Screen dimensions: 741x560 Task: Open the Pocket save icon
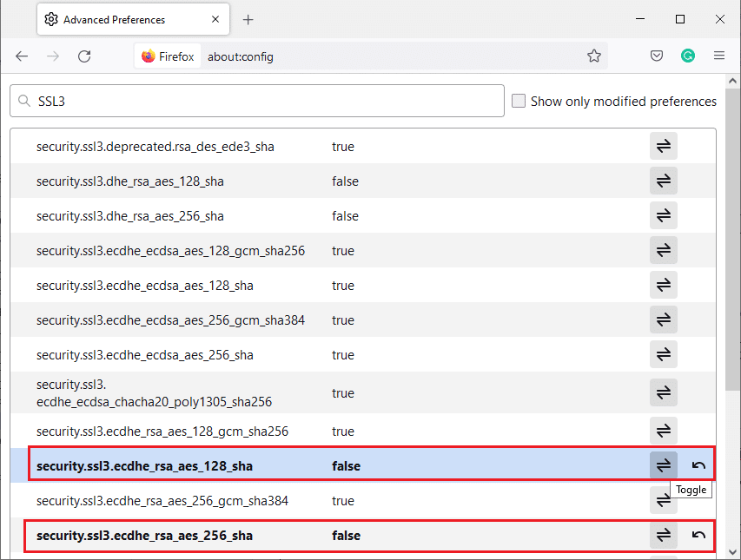tap(657, 56)
